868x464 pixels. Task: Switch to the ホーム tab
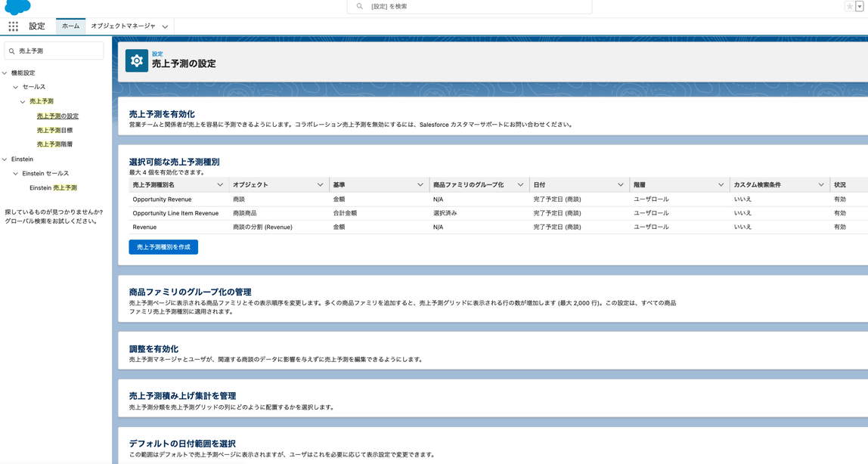70,26
